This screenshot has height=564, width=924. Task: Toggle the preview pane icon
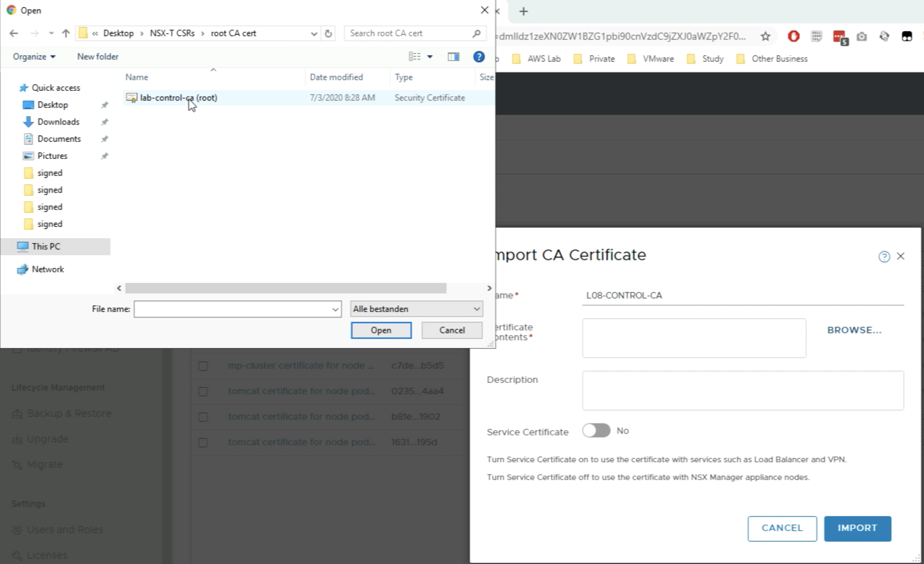(453, 57)
